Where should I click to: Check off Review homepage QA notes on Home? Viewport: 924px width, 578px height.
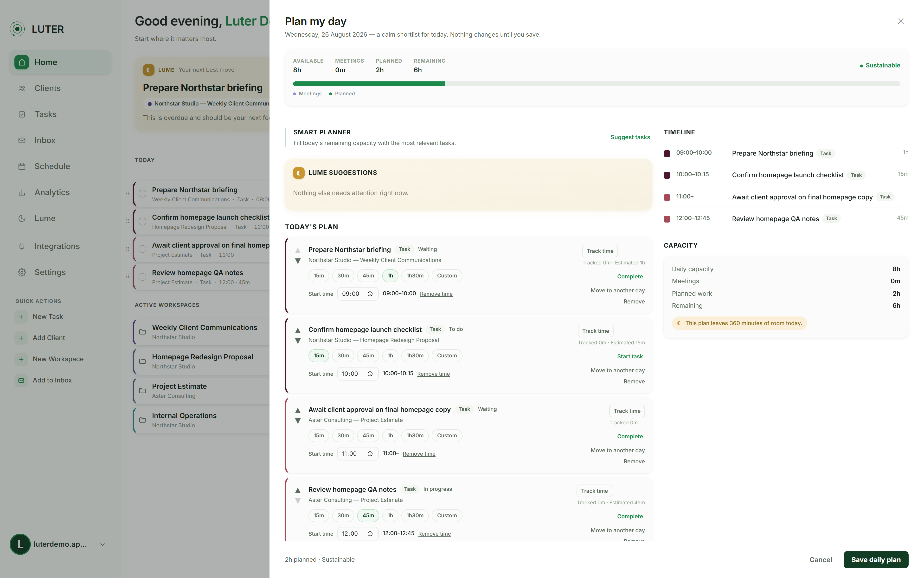click(142, 277)
